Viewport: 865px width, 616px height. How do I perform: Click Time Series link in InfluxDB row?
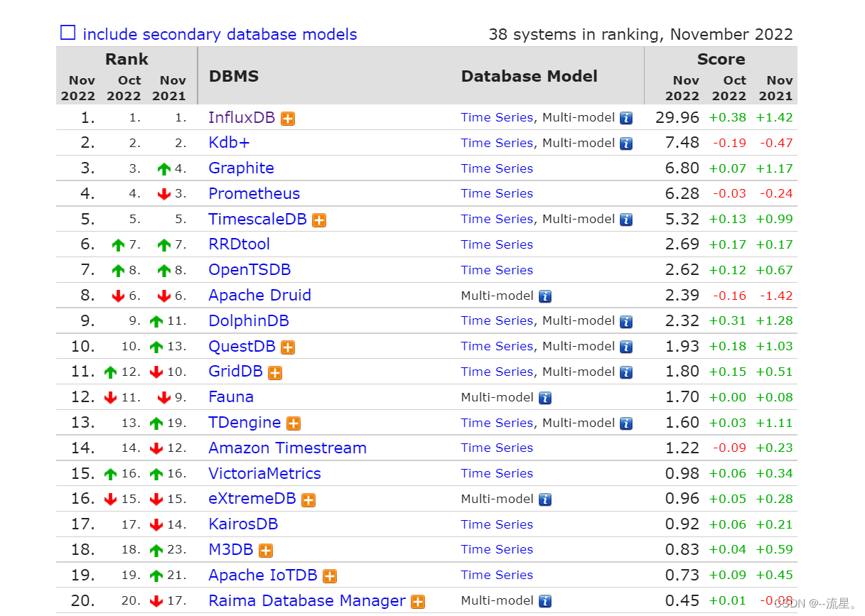pos(497,117)
